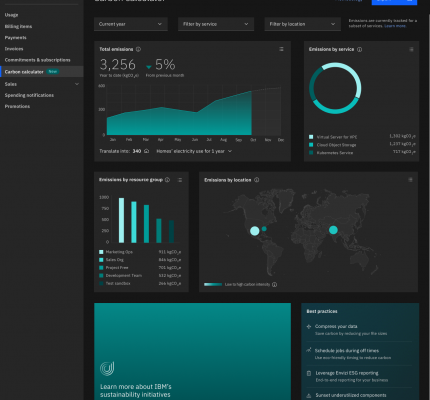Viewport: 430px width, 400px height.
Task: Open Sunset underutilized components tip
Action: click(351, 395)
